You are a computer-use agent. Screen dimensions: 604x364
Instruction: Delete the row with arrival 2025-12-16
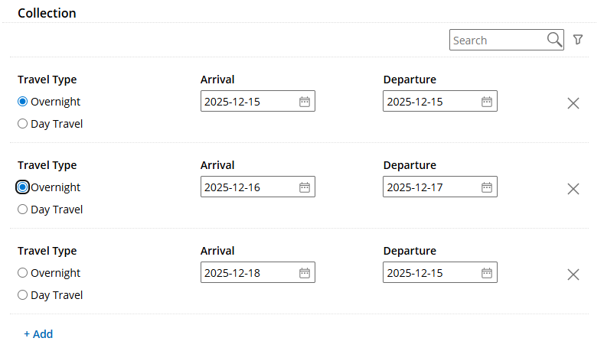pyautogui.click(x=573, y=189)
